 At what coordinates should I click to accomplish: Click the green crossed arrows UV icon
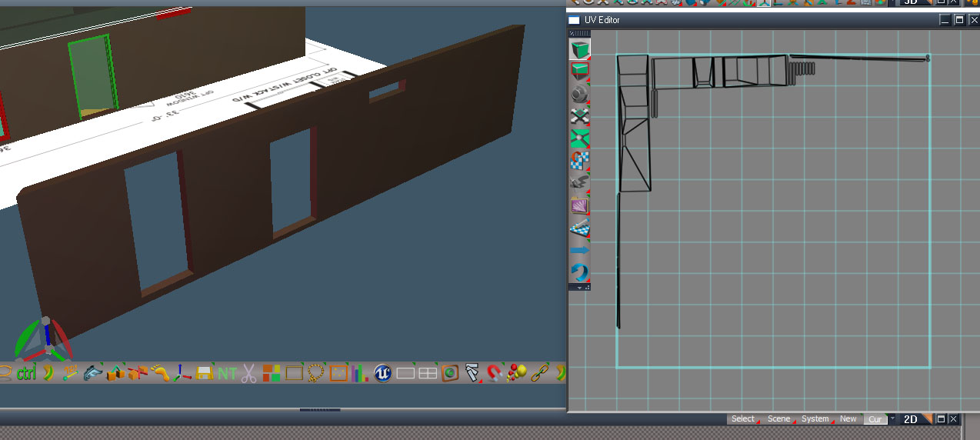(x=580, y=138)
